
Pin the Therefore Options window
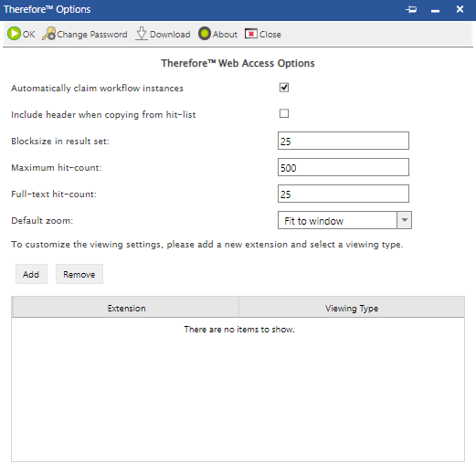pos(411,9)
